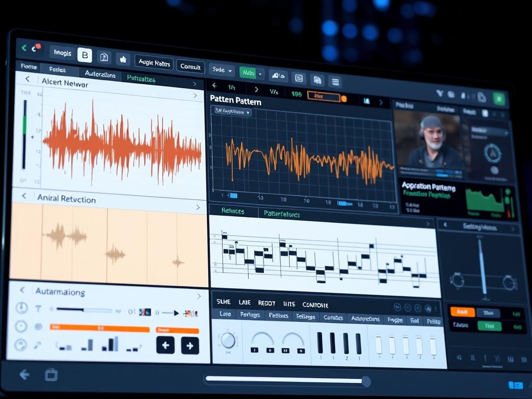
Task: Click the grid icon in the Pattern toolbar
Action: [299, 77]
